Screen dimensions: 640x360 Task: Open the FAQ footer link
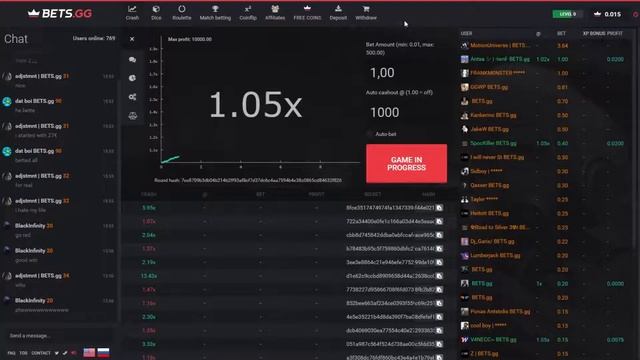click(x=11, y=353)
